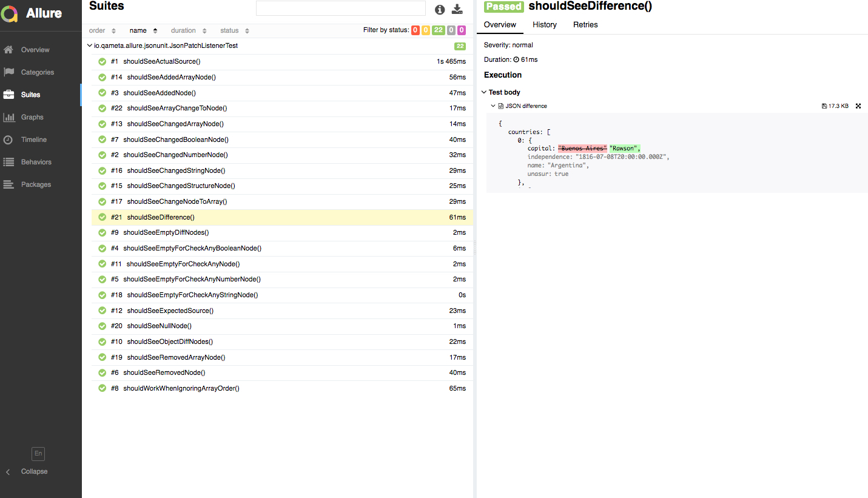This screenshot has height=498, width=868.
Task: Collapse the JSON difference attachment
Action: click(x=493, y=106)
